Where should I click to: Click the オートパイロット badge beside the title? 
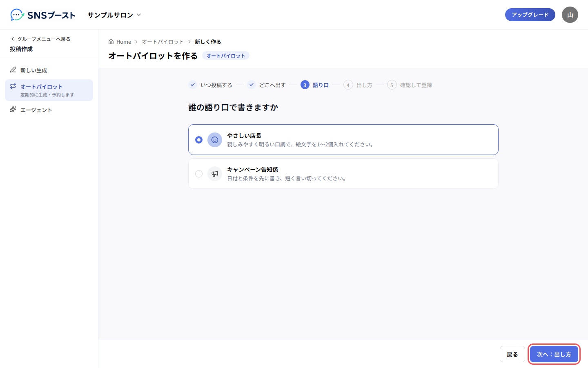point(226,56)
